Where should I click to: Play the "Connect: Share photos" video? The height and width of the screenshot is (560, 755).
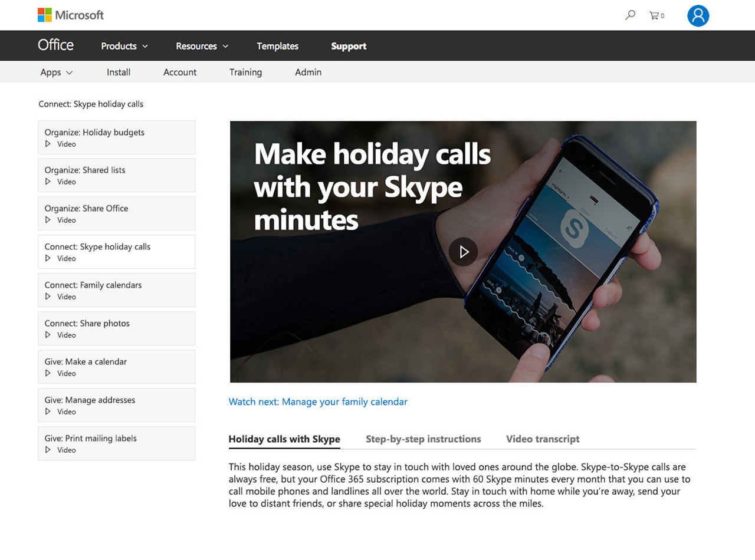click(116, 328)
